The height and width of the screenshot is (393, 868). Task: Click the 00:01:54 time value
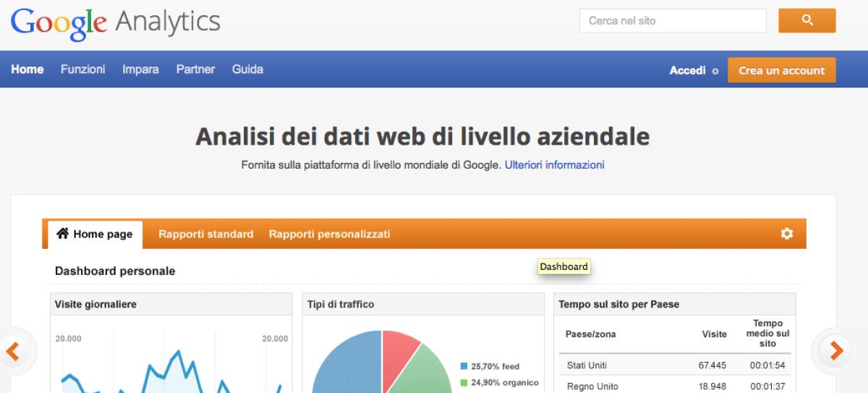(x=768, y=366)
